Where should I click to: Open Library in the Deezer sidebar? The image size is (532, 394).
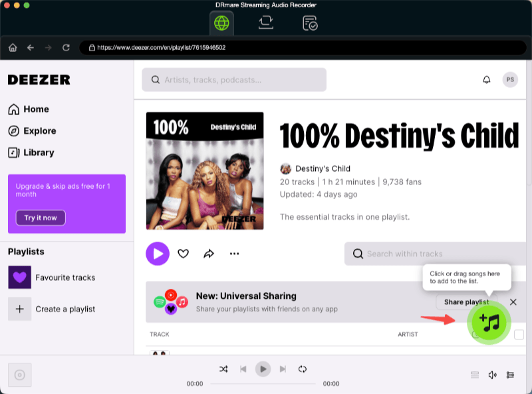31,152
